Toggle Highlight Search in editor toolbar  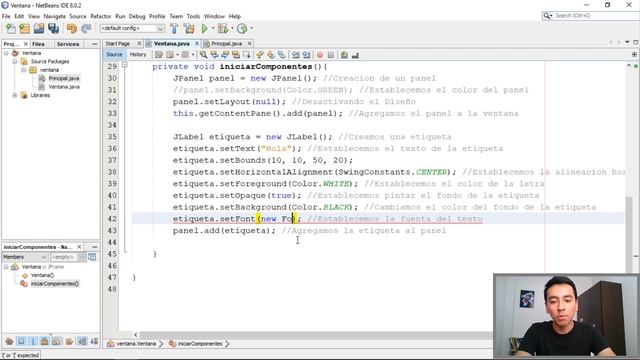(x=236, y=55)
